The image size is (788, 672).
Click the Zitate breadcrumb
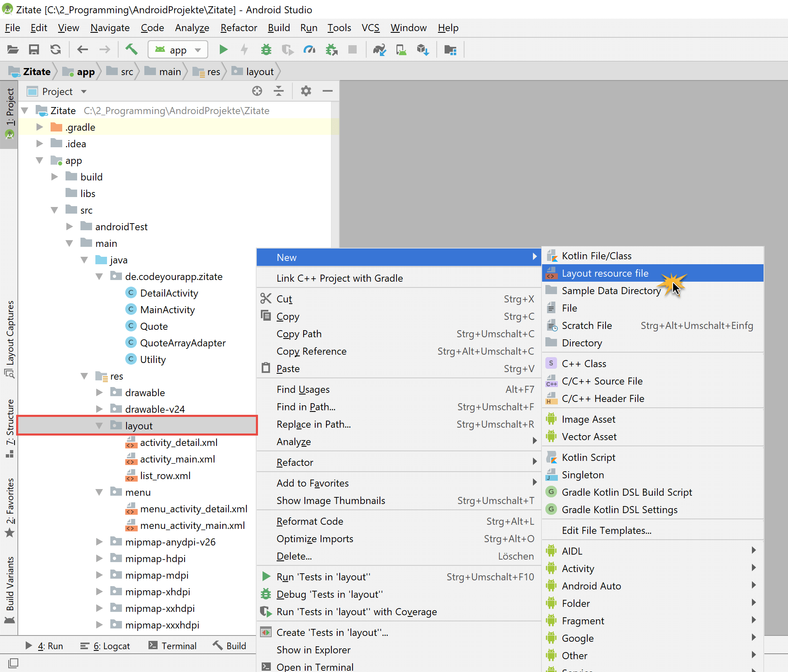point(30,72)
